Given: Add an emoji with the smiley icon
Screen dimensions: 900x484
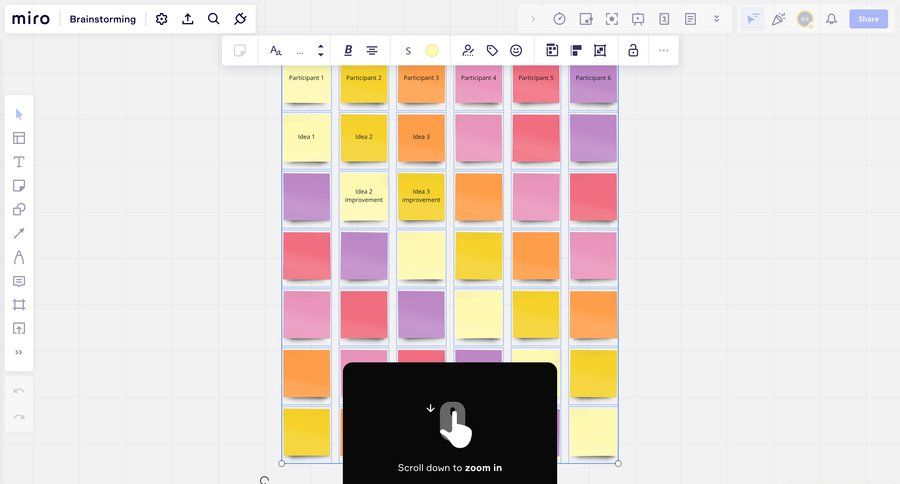Looking at the screenshot, I should click(516, 51).
